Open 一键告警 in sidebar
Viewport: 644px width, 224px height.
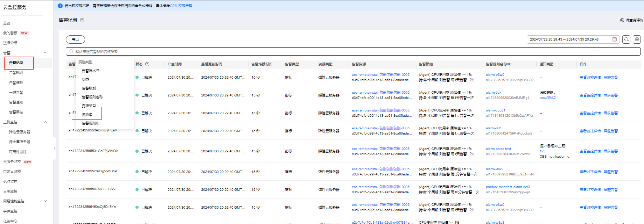click(x=16, y=93)
